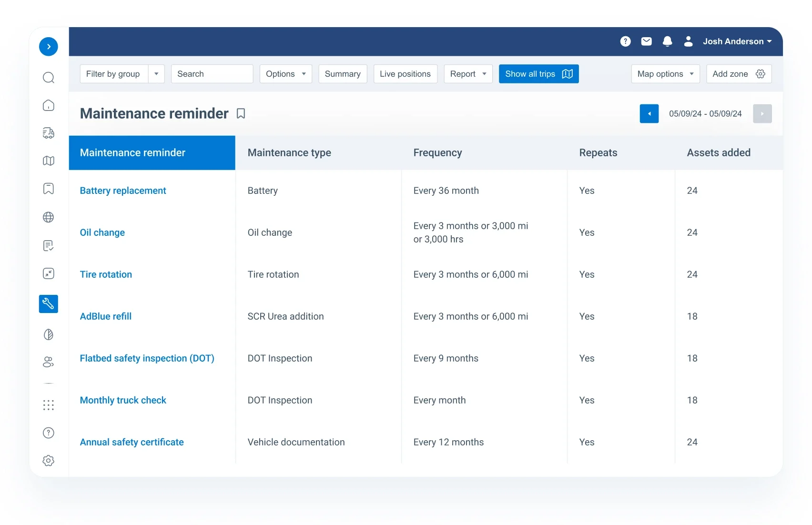Image resolution: width=812 pixels, height=525 pixels.
Task: Select the Summary tab
Action: [342, 74]
